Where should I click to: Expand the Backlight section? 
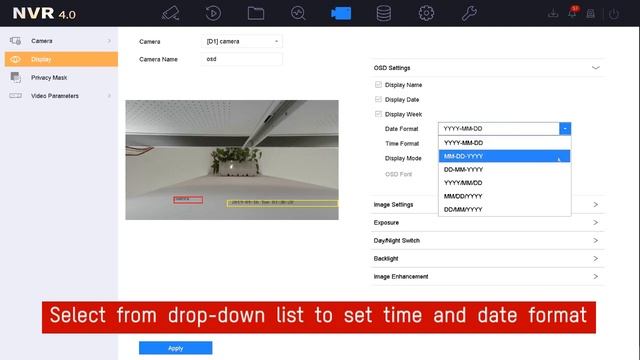[x=596, y=258]
